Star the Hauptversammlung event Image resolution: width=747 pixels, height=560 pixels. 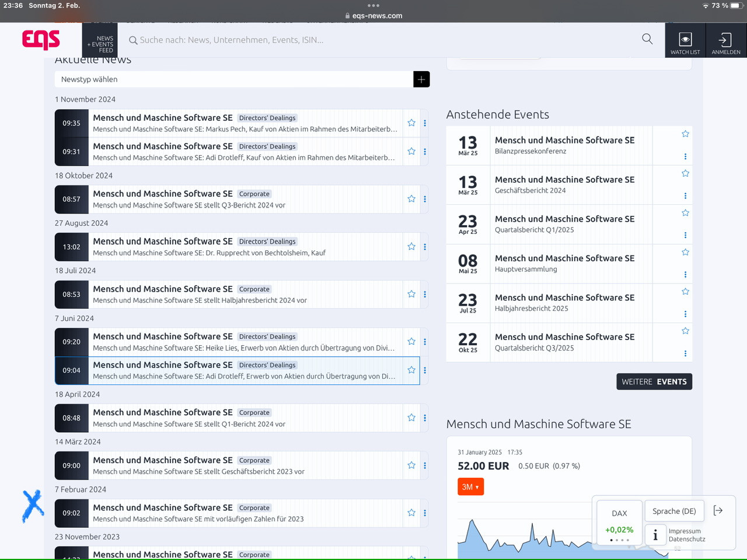(685, 252)
